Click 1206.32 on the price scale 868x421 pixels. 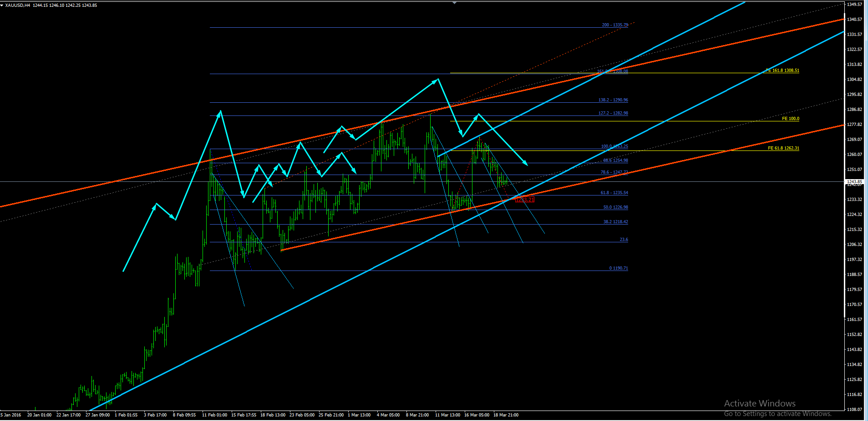[x=854, y=245]
